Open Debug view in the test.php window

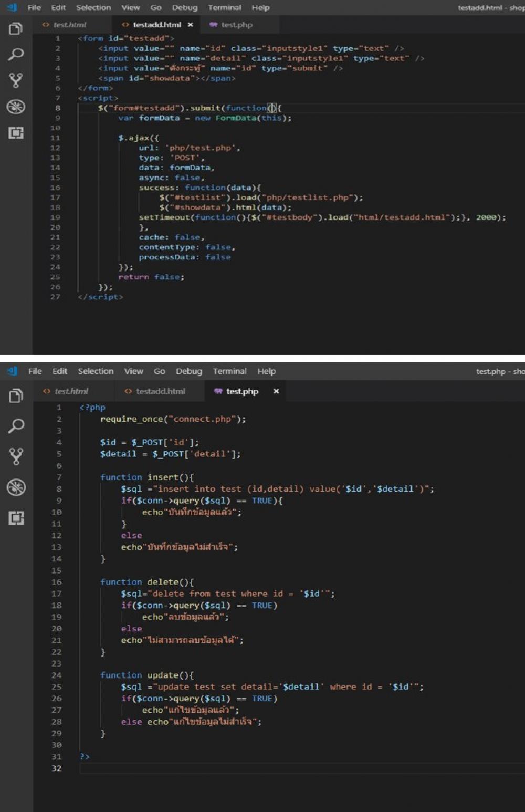pyautogui.click(x=16, y=487)
